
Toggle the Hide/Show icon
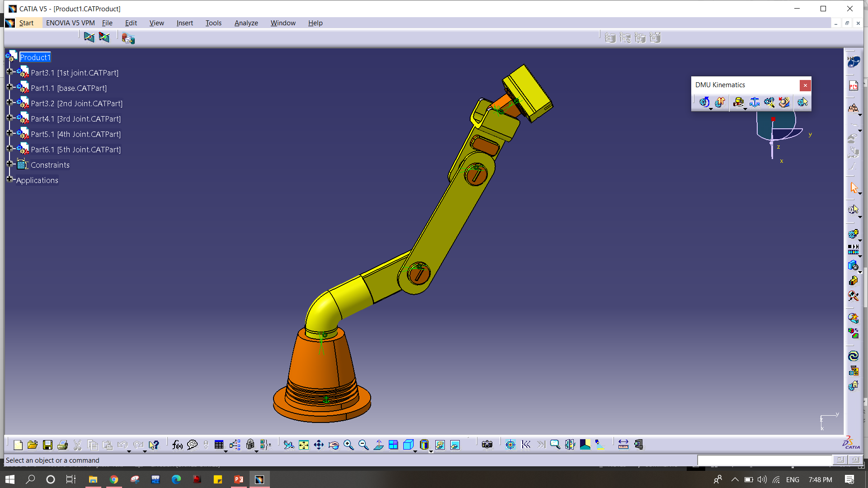click(x=440, y=445)
